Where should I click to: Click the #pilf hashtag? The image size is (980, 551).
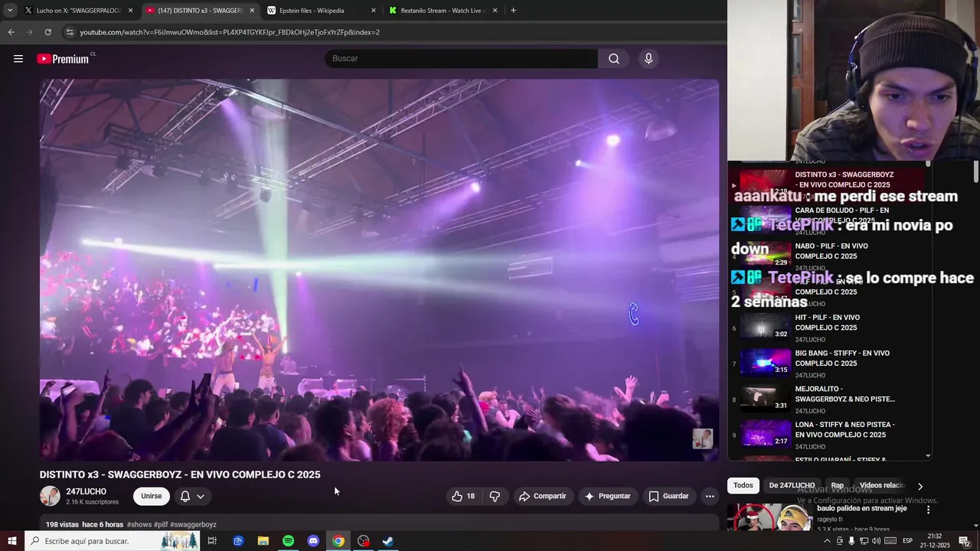[x=161, y=525]
